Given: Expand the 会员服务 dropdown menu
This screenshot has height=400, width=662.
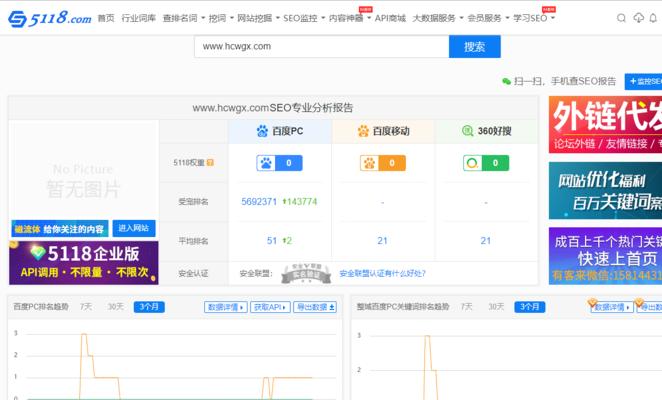Looking at the screenshot, I should click(x=488, y=18).
